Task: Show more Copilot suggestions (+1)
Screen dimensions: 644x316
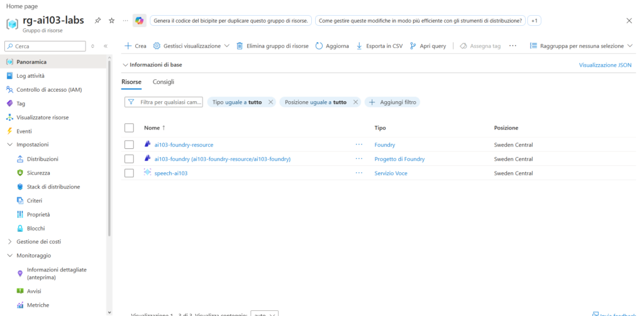Action: (534, 21)
